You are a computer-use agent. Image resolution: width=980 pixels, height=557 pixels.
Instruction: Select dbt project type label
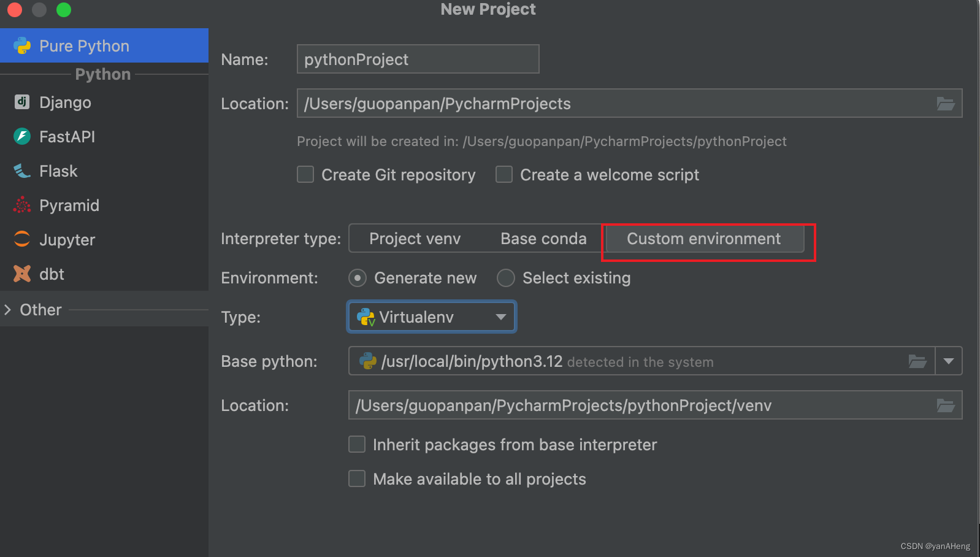[52, 274]
